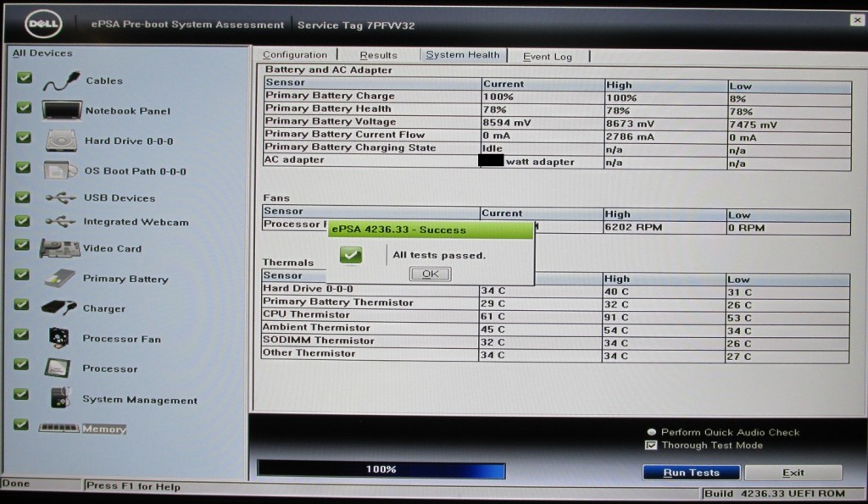Select the Cables device icon
Image resolution: width=868 pixels, height=504 pixels.
[x=62, y=81]
